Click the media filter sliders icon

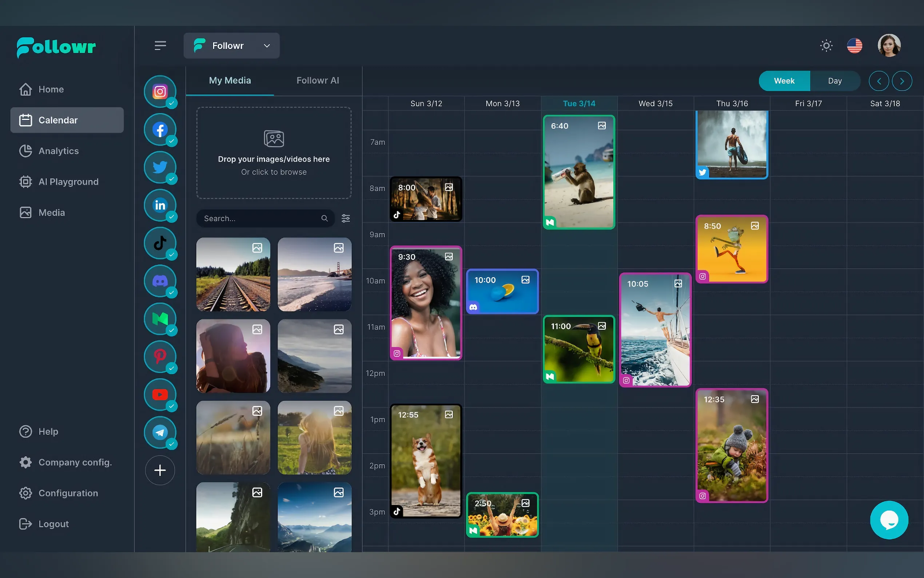pyautogui.click(x=345, y=218)
